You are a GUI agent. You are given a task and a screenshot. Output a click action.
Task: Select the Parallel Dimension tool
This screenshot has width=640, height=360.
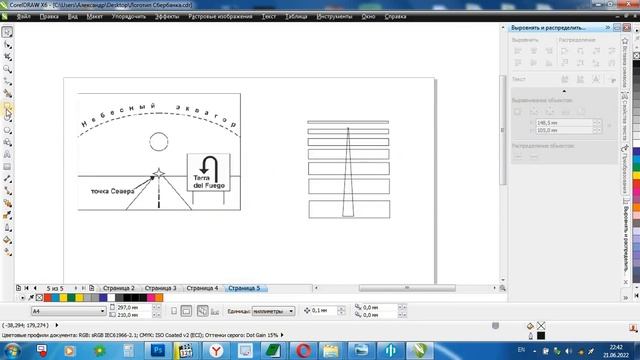7,179
